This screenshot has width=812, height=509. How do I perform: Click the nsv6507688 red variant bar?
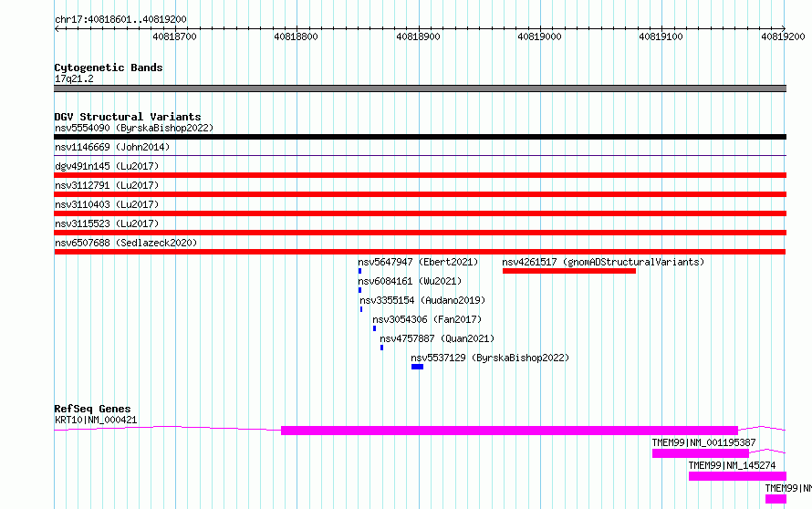point(420,252)
